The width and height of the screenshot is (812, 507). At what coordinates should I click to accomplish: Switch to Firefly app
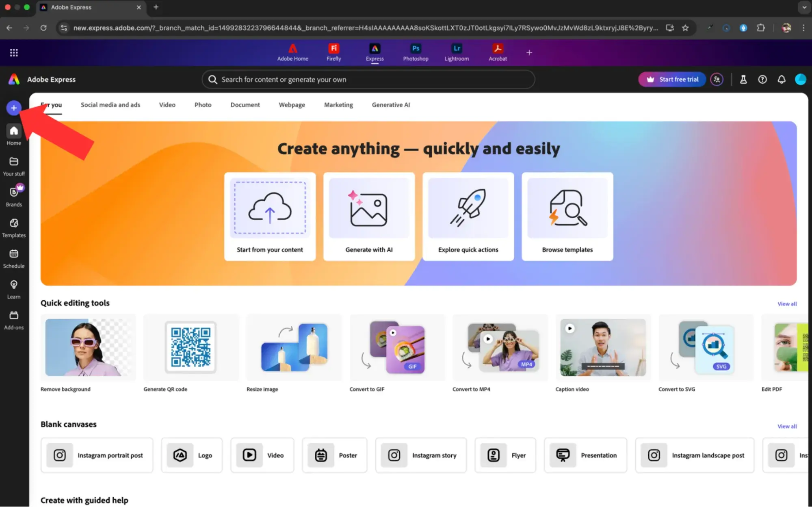point(333,52)
